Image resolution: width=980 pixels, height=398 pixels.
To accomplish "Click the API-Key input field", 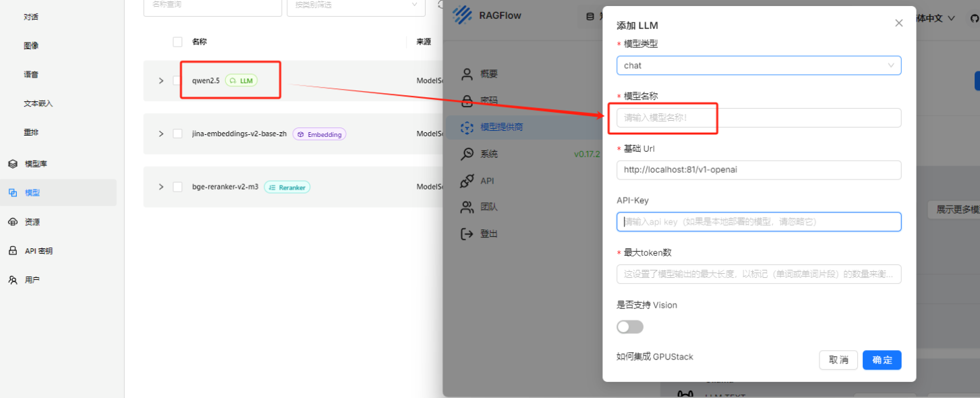I will [759, 222].
